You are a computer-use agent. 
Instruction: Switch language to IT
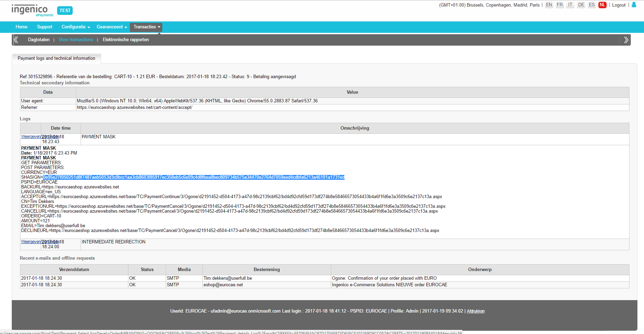pyautogui.click(x=570, y=5)
